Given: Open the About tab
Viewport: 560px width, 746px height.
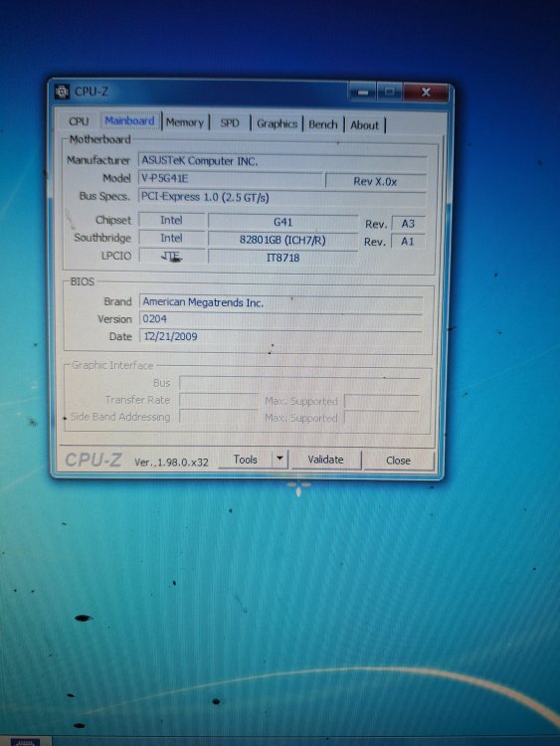Looking at the screenshot, I should [364, 125].
